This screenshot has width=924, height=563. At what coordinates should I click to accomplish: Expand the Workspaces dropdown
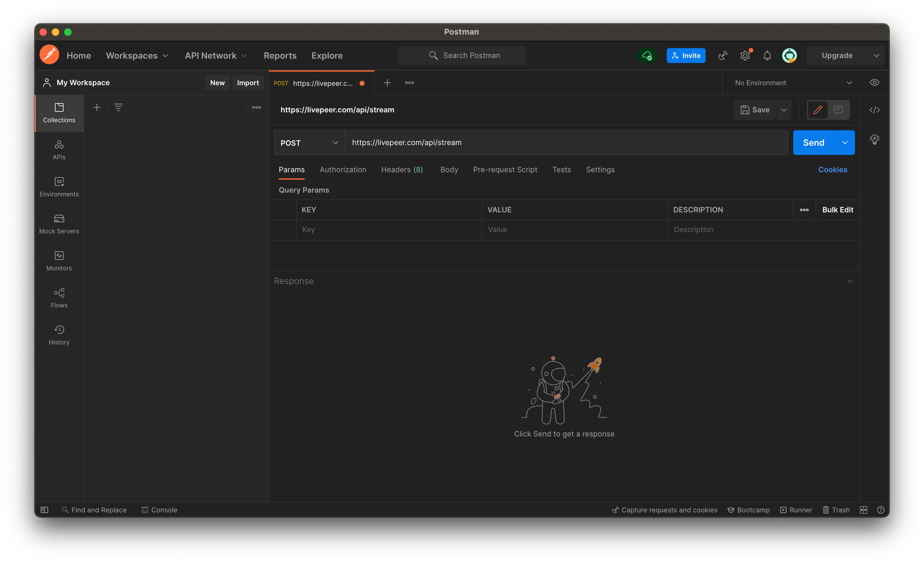coord(137,56)
